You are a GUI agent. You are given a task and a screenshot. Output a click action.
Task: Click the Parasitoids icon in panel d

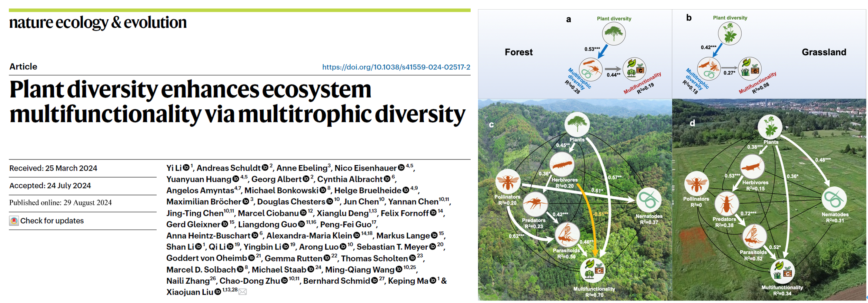754,236
